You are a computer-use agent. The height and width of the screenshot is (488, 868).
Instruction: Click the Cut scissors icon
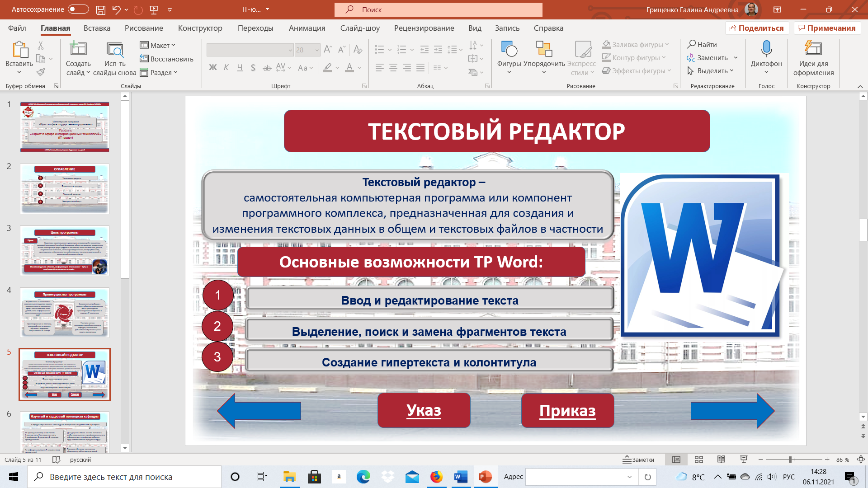pos(41,45)
